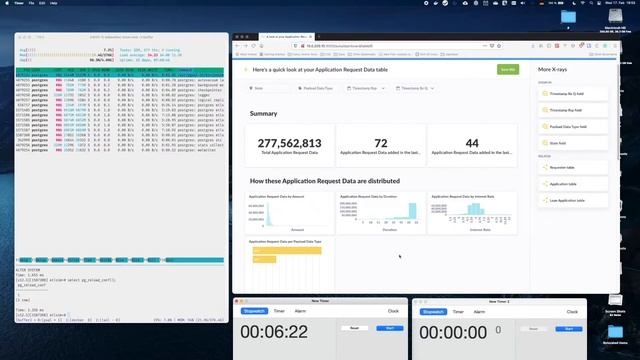This screenshot has width=640, height=360.
Task: Select the Timer tab in New Timer window
Action: coord(279,311)
